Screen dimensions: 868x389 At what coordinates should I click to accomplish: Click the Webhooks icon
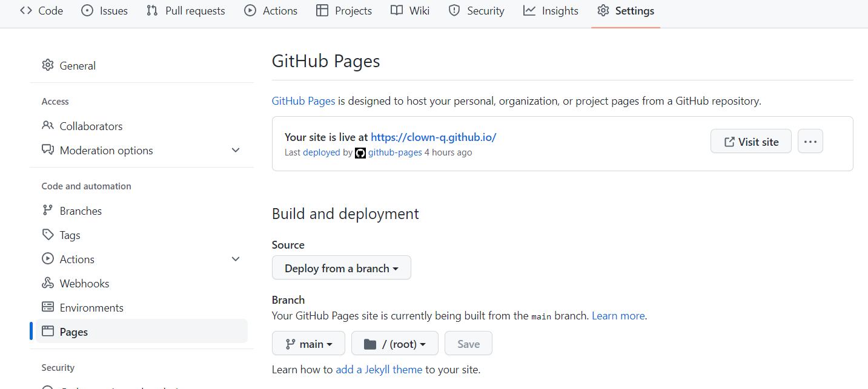[x=48, y=283]
